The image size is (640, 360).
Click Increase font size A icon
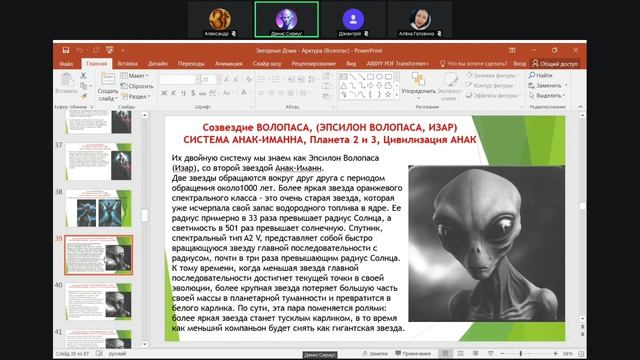[227, 79]
